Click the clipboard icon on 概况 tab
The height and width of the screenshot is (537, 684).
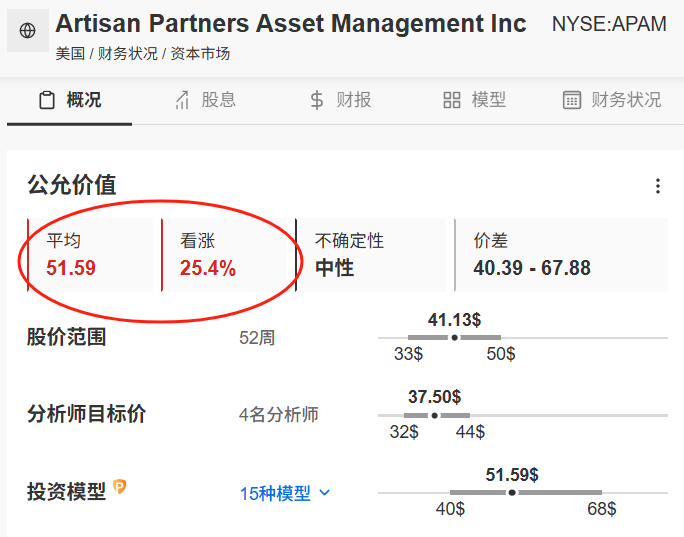point(47,100)
